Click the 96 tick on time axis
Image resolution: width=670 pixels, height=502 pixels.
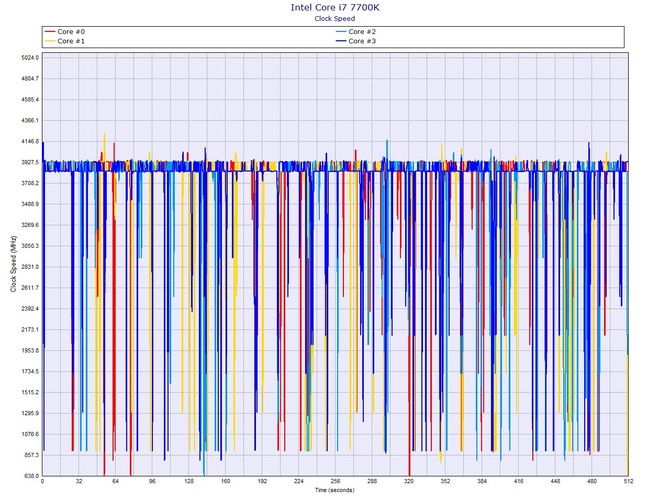pyautogui.click(x=152, y=481)
